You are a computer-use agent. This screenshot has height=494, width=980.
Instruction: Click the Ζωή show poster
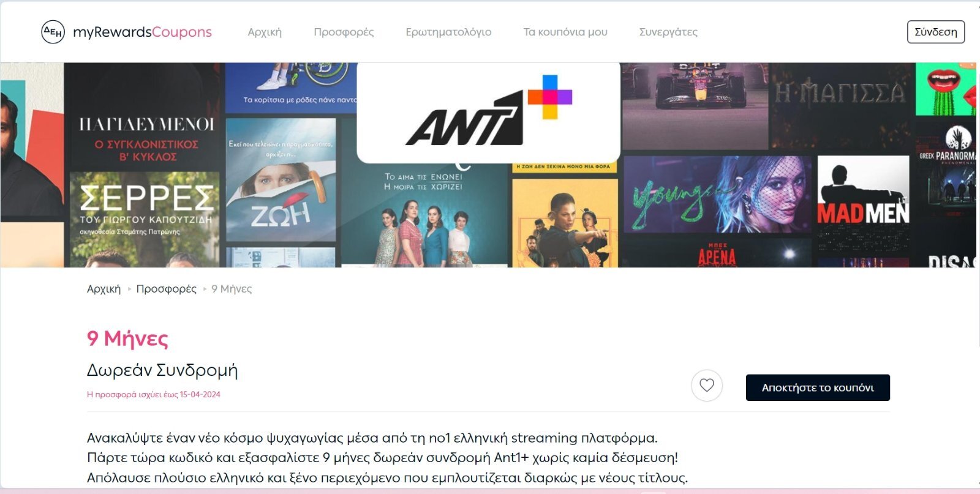click(281, 180)
